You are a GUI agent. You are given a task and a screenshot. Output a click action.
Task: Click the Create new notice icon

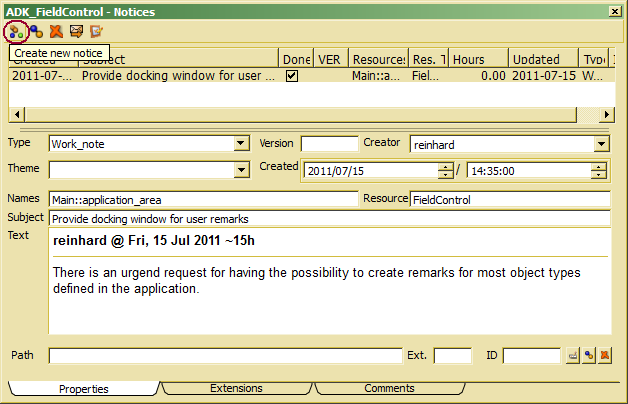[x=16, y=31]
